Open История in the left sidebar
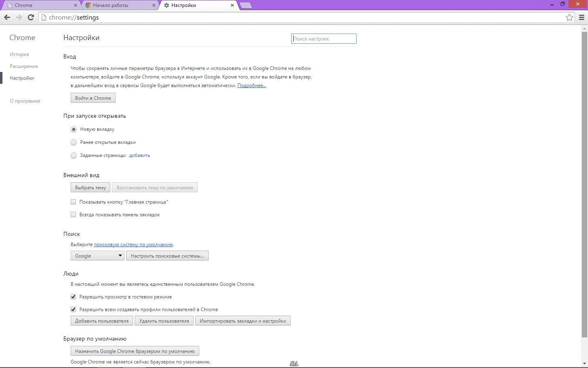588x368 pixels. click(x=19, y=54)
